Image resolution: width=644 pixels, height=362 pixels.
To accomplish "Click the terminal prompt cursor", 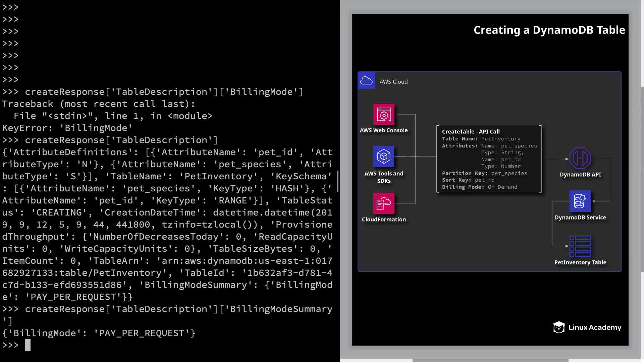I will 28,345.
